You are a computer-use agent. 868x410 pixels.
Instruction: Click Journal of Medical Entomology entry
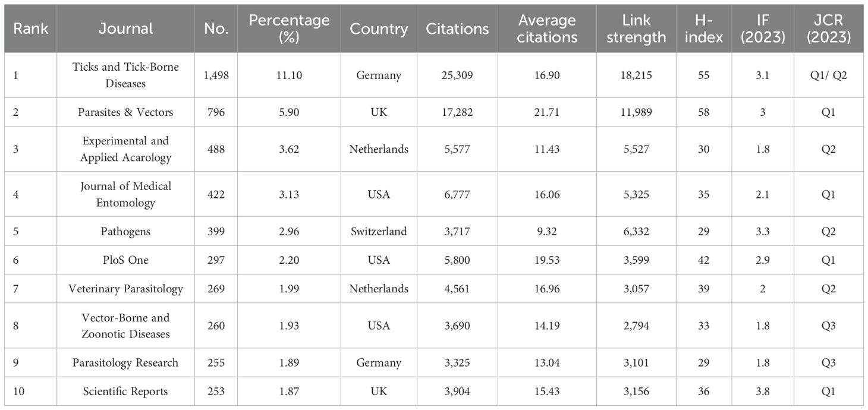125,194
